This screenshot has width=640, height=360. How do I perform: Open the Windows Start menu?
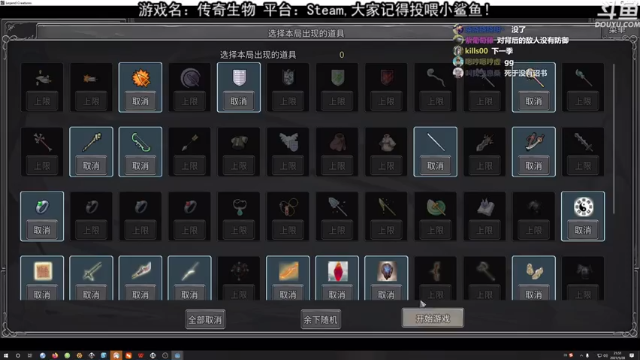coord(6,356)
